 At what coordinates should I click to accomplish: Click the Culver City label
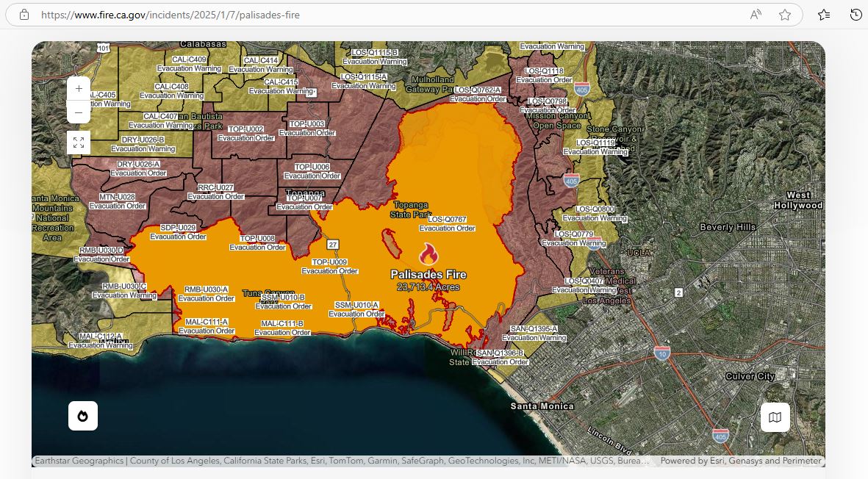(750, 376)
